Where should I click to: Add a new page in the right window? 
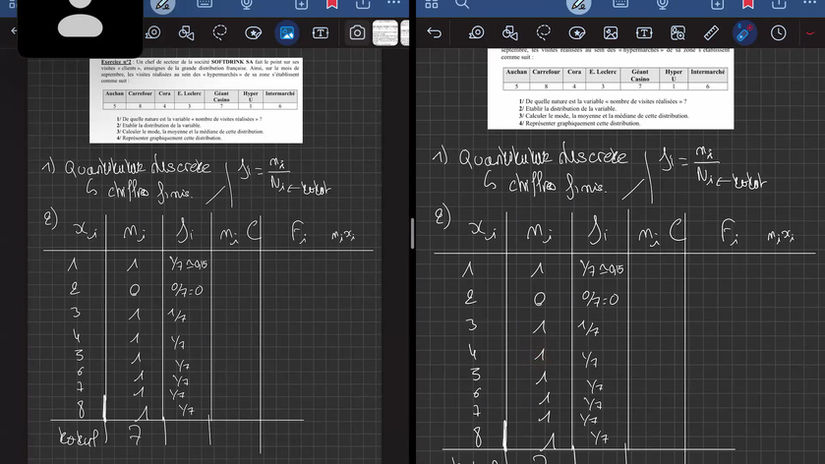[717, 5]
